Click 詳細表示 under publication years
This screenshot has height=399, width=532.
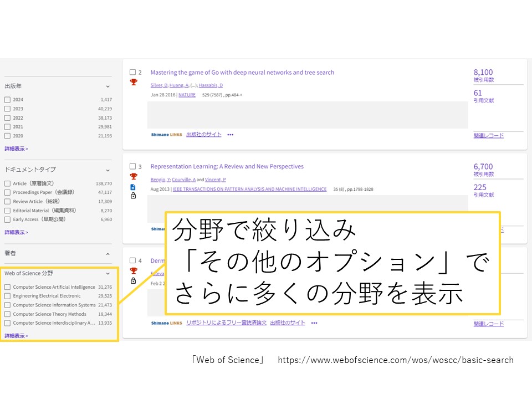tap(16, 149)
